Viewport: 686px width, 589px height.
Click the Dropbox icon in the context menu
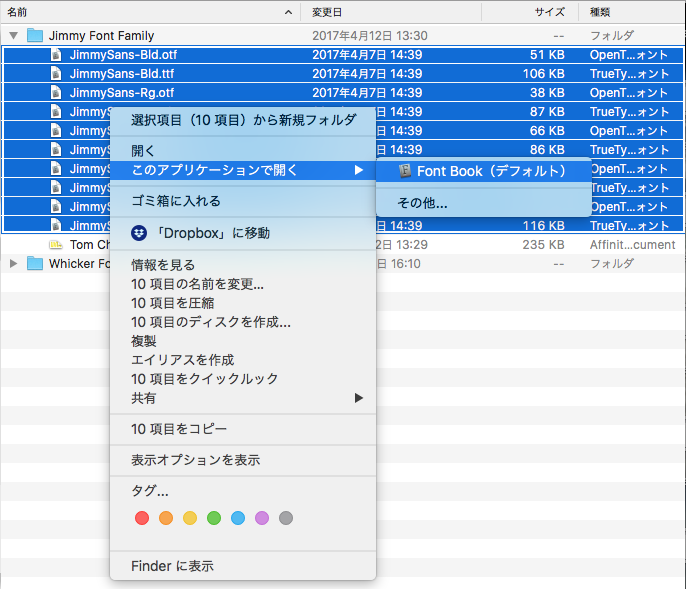139,233
